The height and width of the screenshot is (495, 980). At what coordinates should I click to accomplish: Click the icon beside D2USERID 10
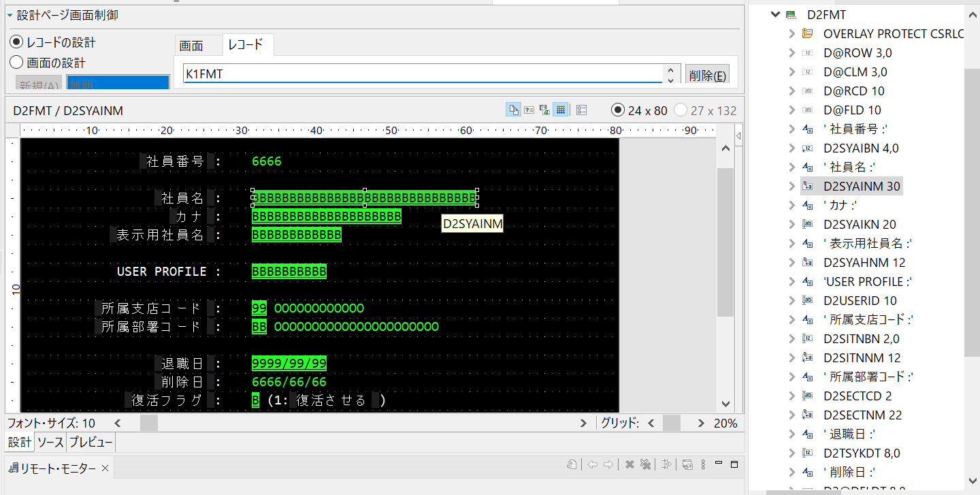point(808,300)
